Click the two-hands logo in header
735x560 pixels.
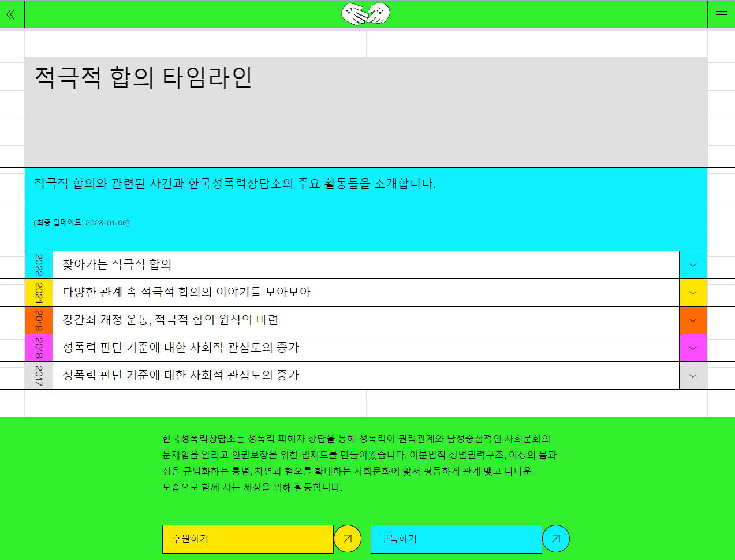click(x=366, y=14)
